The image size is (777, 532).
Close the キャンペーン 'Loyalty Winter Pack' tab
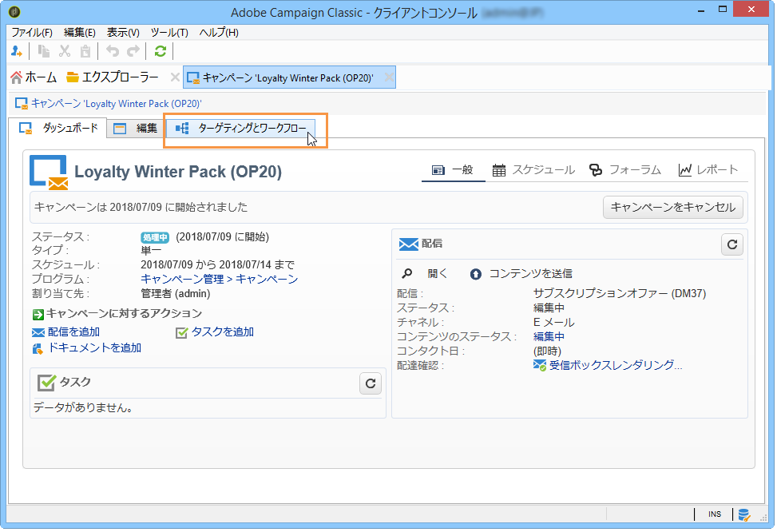[x=389, y=77]
